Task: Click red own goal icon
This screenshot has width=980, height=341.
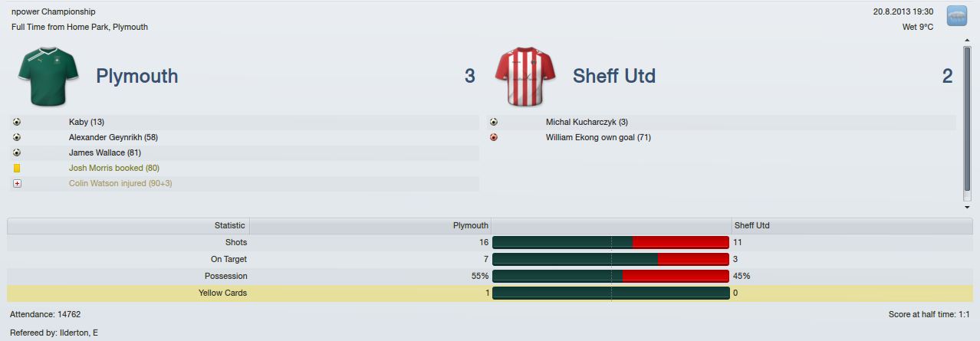Action: click(494, 137)
